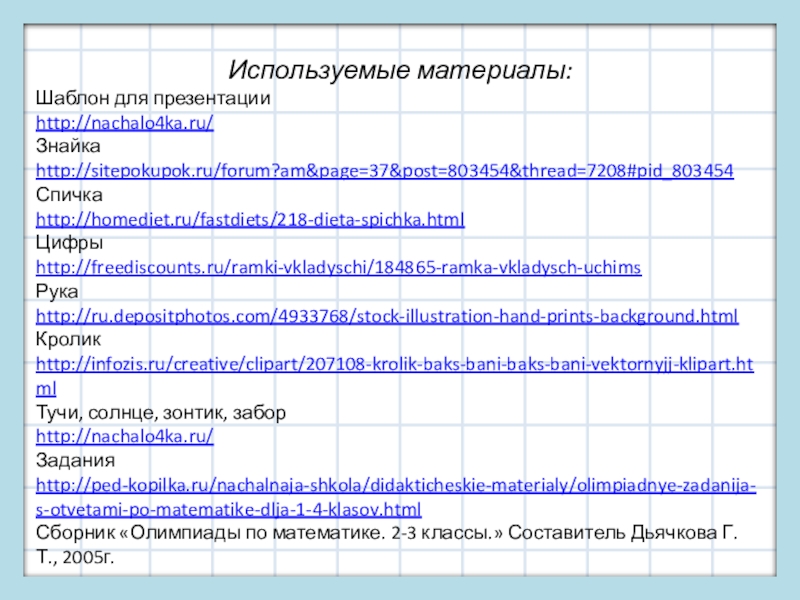Open the freediscounts.ru ramki-vkladyschi link

click(x=338, y=267)
